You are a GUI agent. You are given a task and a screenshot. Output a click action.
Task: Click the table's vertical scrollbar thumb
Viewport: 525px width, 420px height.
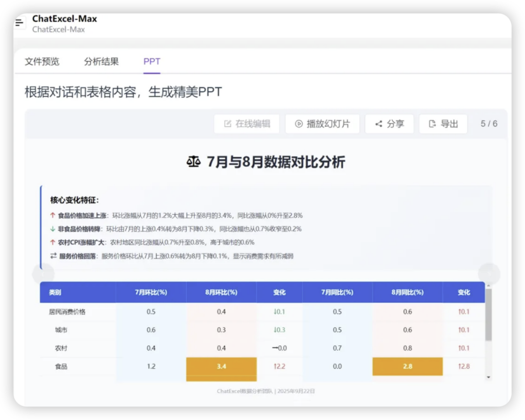[x=488, y=315]
